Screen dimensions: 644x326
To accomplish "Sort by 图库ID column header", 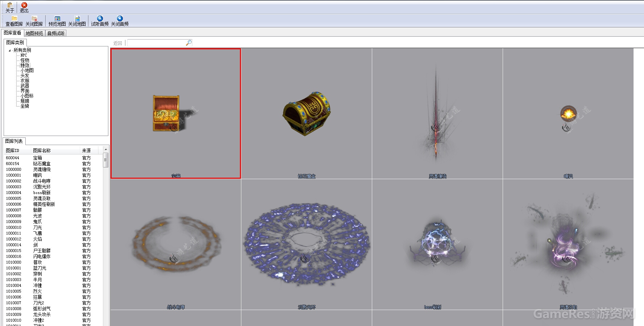I will [17, 150].
